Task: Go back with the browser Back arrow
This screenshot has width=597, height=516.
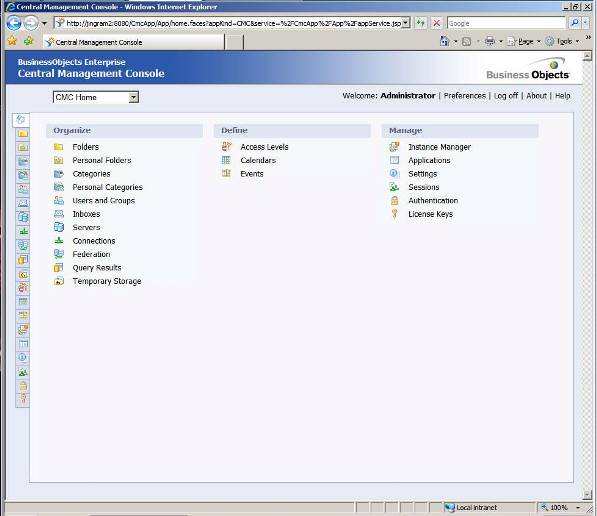Action: click(14, 23)
